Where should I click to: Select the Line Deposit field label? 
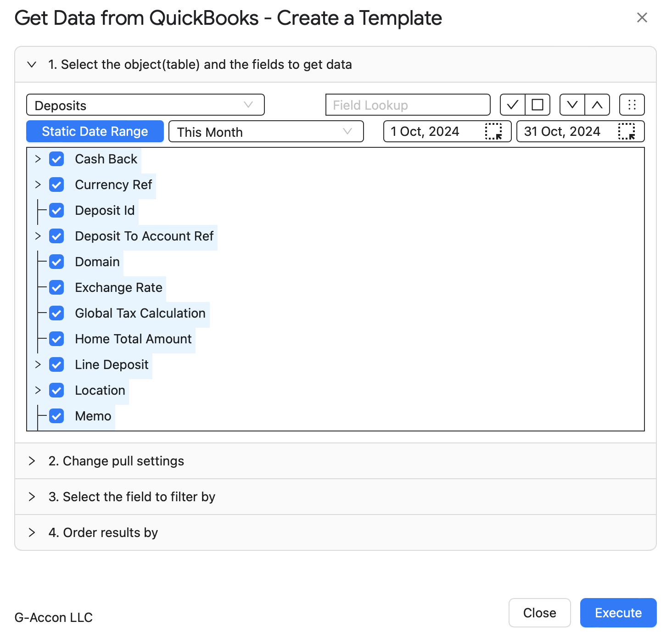click(x=112, y=364)
